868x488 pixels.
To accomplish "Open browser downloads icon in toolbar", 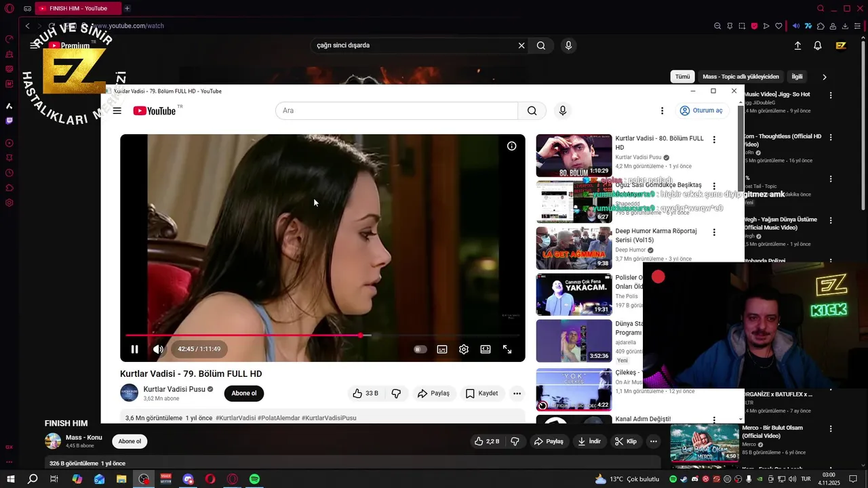I will 845,26.
